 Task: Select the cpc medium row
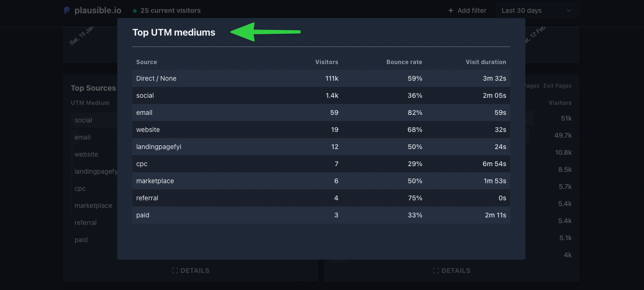point(321,164)
